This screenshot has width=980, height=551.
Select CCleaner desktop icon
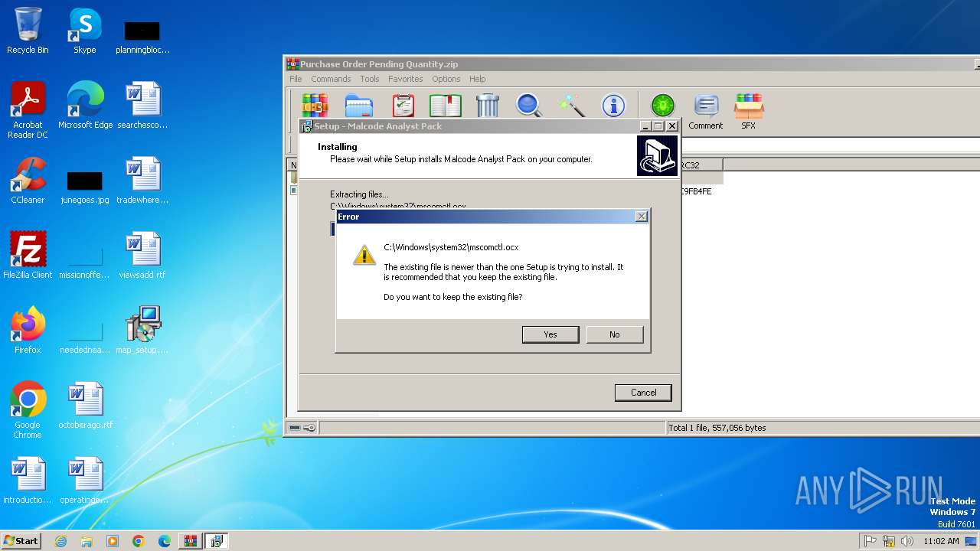point(28,181)
